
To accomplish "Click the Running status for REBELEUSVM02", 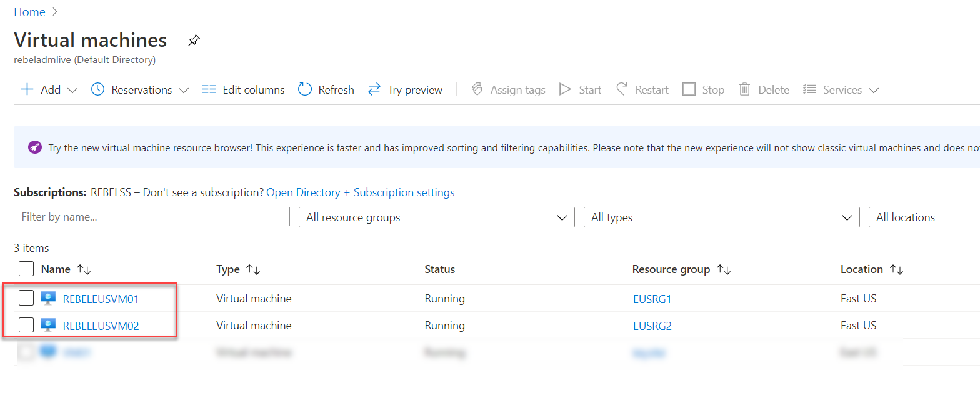I will [445, 326].
